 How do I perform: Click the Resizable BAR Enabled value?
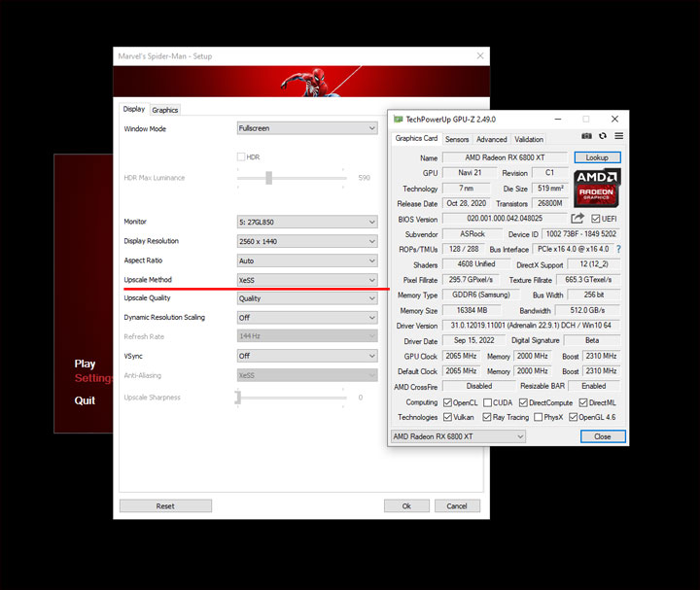(x=593, y=386)
